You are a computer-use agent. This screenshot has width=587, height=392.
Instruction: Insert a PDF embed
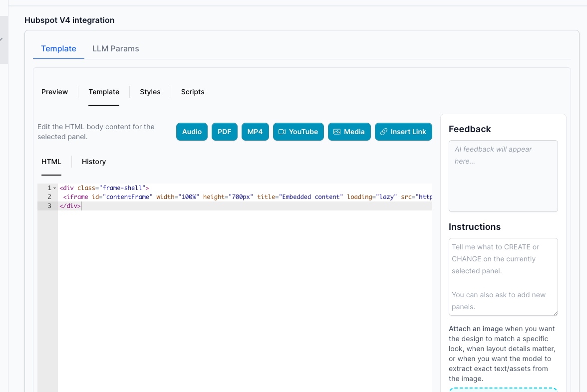pyautogui.click(x=224, y=132)
